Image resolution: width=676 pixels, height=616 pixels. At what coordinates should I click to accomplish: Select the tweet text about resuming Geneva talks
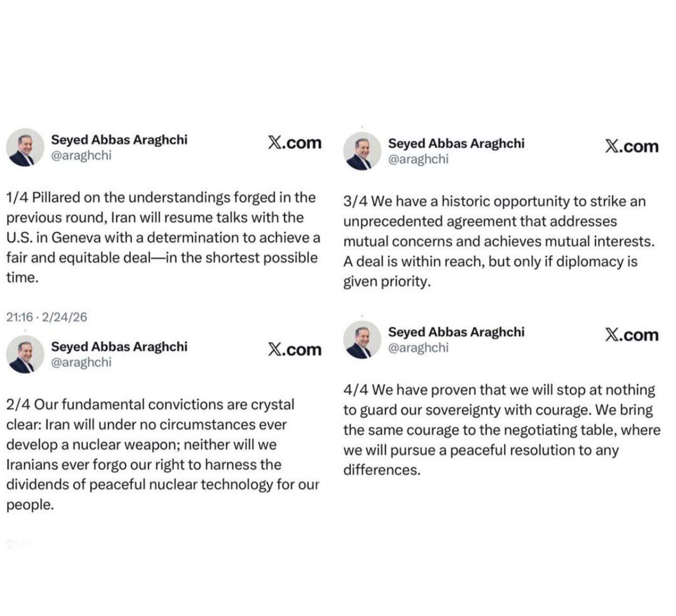coord(163,238)
